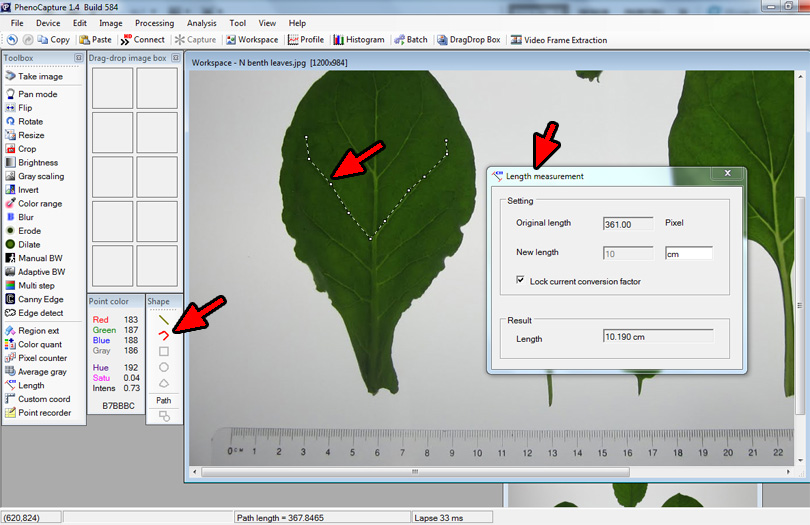Click the Path button in Shape panel

coord(164,401)
